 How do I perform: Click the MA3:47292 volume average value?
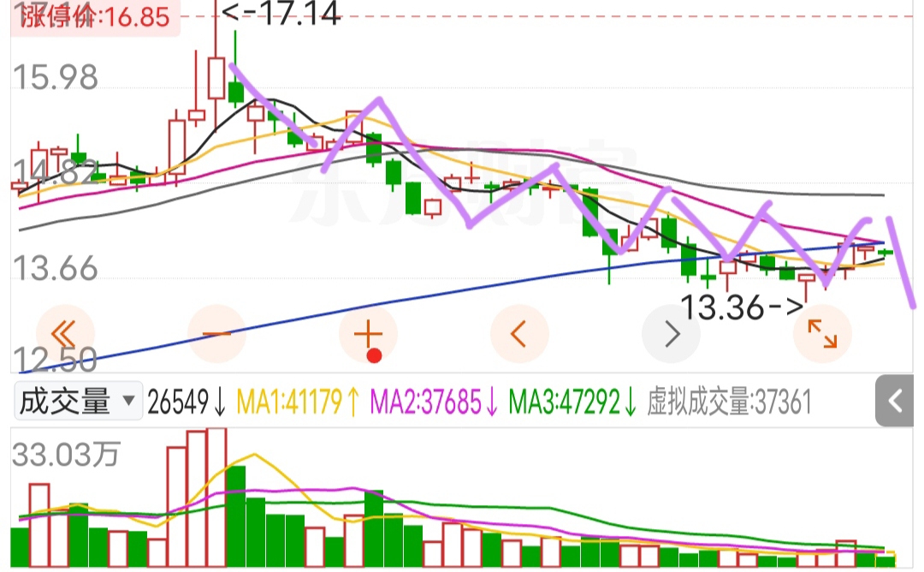(572, 402)
